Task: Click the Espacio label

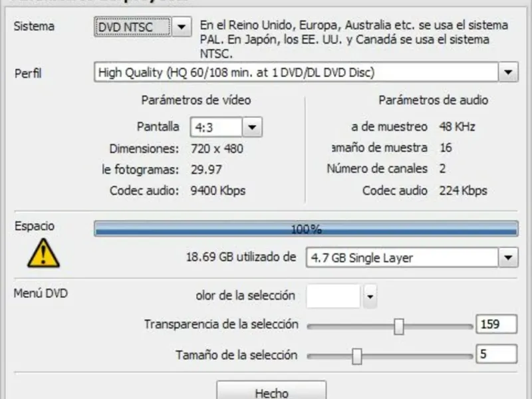Action: tap(35, 226)
